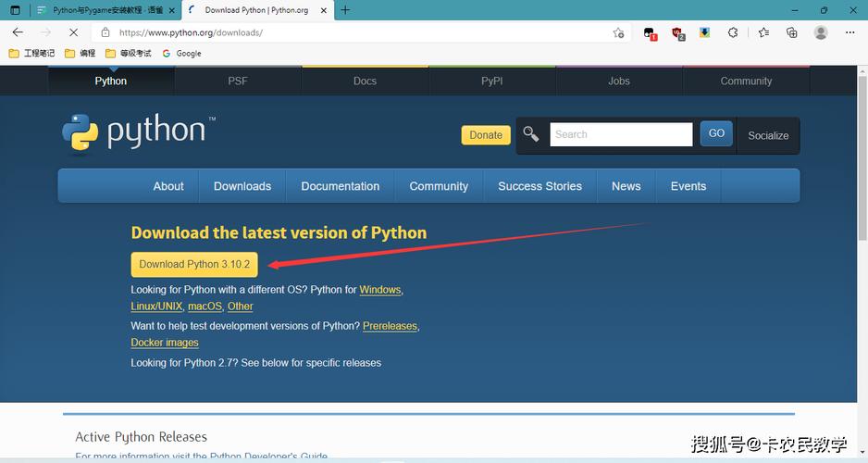Open the PyPI top navigation tab
The image size is (868, 463).
[492, 81]
